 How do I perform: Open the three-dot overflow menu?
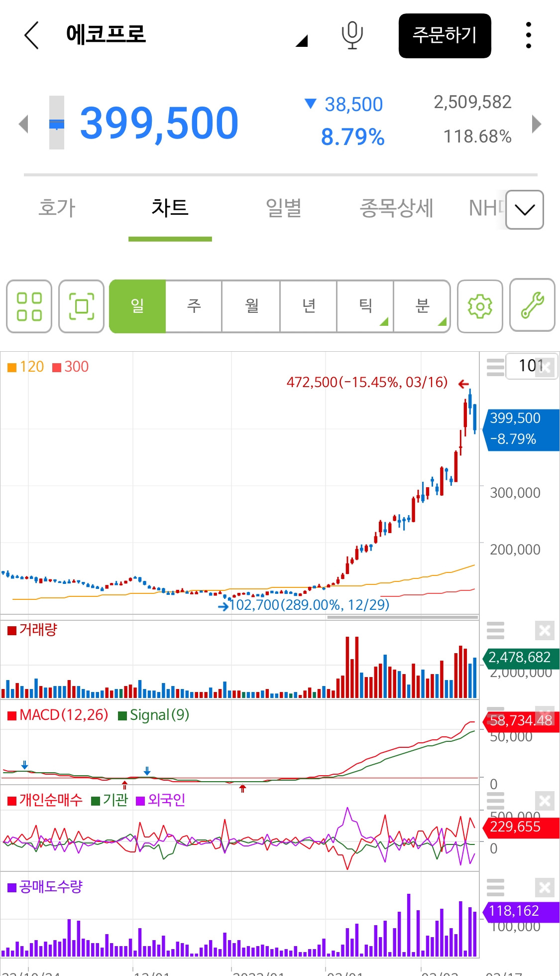[528, 35]
